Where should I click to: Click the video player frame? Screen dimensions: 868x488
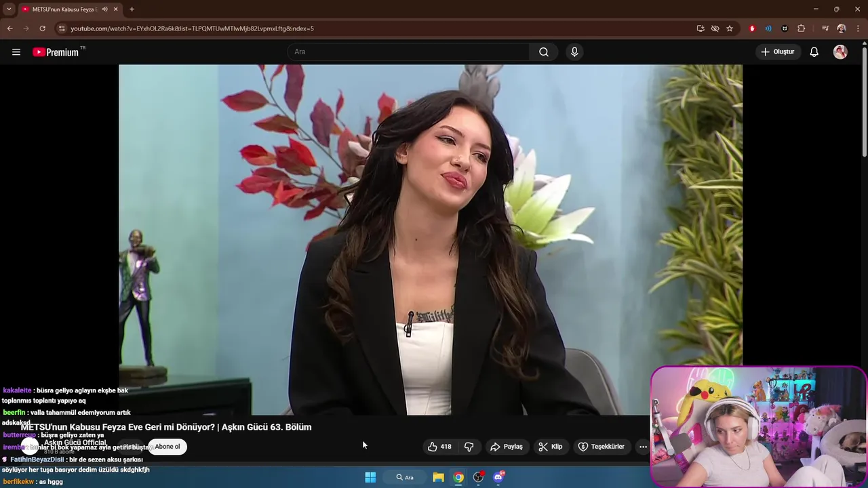tap(431, 239)
